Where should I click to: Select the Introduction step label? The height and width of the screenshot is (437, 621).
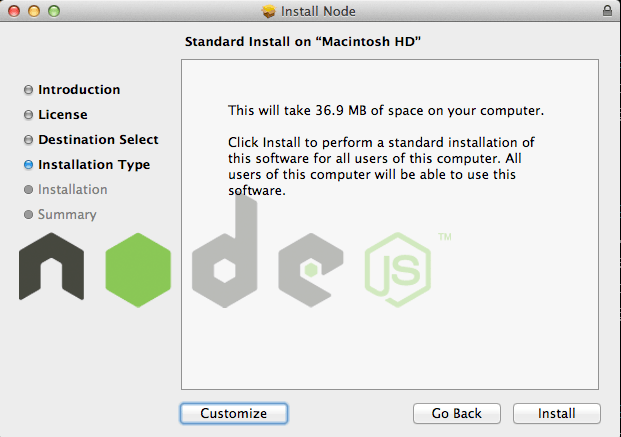[x=79, y=90]
